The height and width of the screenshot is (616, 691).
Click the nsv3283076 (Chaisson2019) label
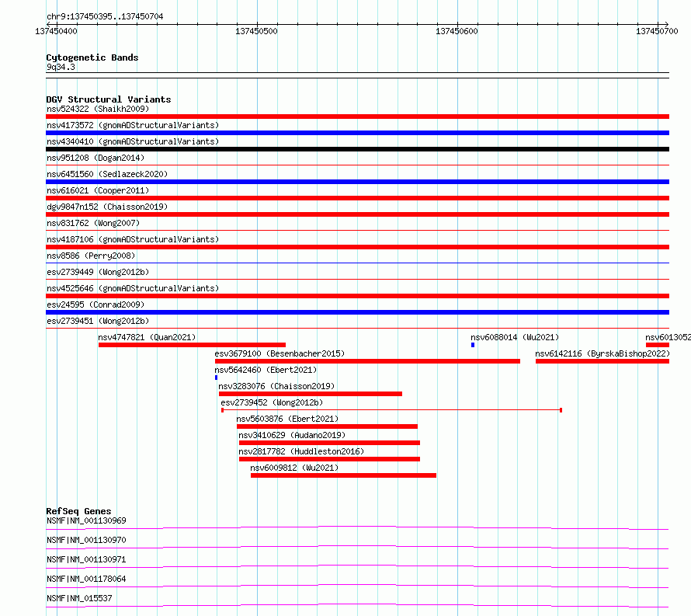[x=276, y=386]
